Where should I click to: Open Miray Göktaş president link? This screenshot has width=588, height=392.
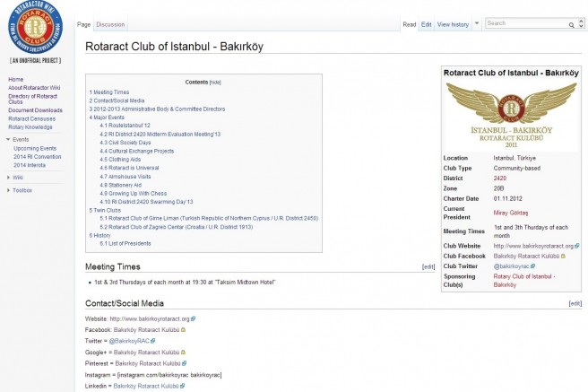511,213
